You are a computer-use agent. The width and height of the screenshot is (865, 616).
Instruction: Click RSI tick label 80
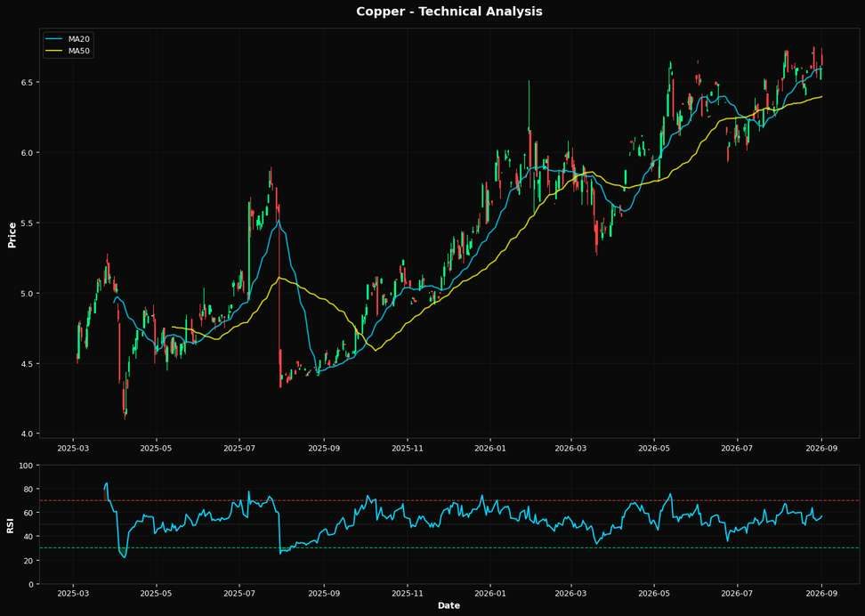click(30, 490)
